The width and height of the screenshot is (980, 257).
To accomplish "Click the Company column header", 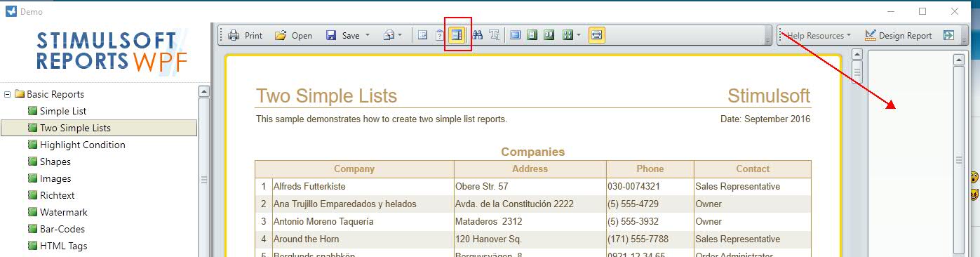I will pos(354,169).
